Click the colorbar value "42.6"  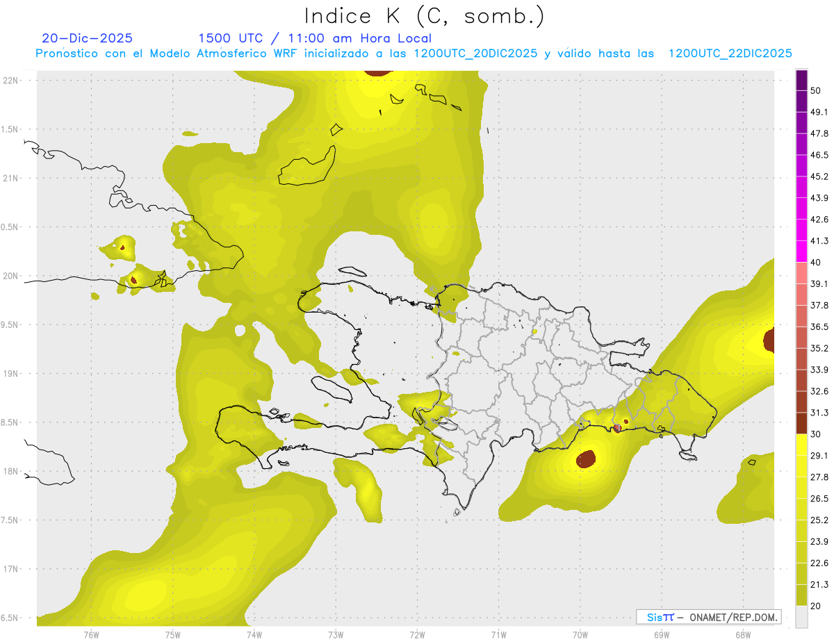click(x=819, y=220)
